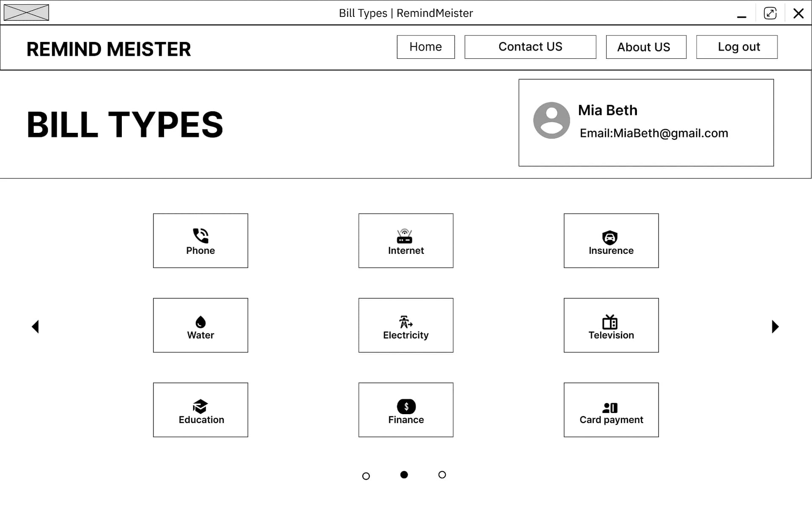
Task: Click the Insurance car shield icon
Action: click(610, 237)
